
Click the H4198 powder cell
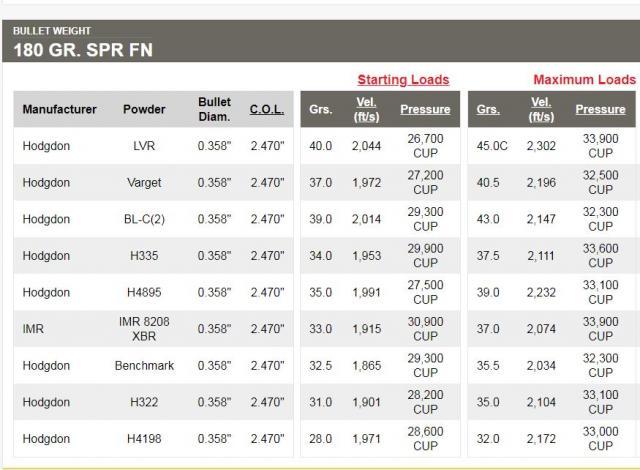tap(144, 439)
